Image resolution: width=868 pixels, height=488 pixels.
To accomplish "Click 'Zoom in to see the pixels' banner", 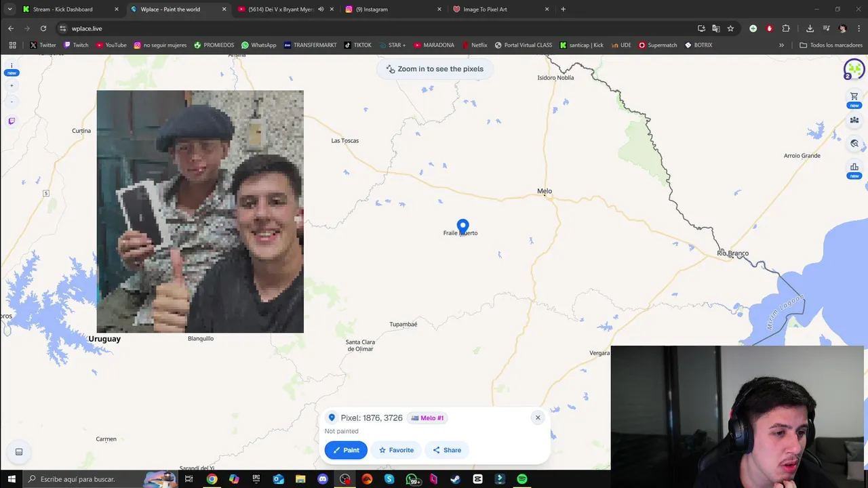I will [x=435, y=69].
